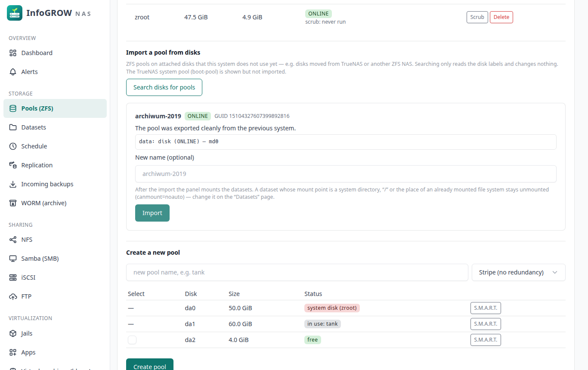The height and width of the screenshot is (370, 588).
Task: Click the Datasets folder icon
Action: click(13, 127)
